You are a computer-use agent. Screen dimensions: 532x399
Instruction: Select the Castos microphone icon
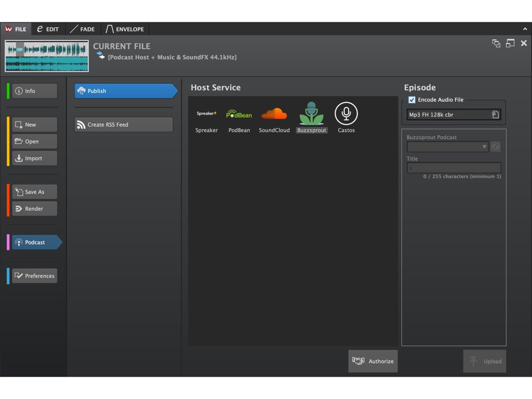pyautogui.click(x=346, y=114)
